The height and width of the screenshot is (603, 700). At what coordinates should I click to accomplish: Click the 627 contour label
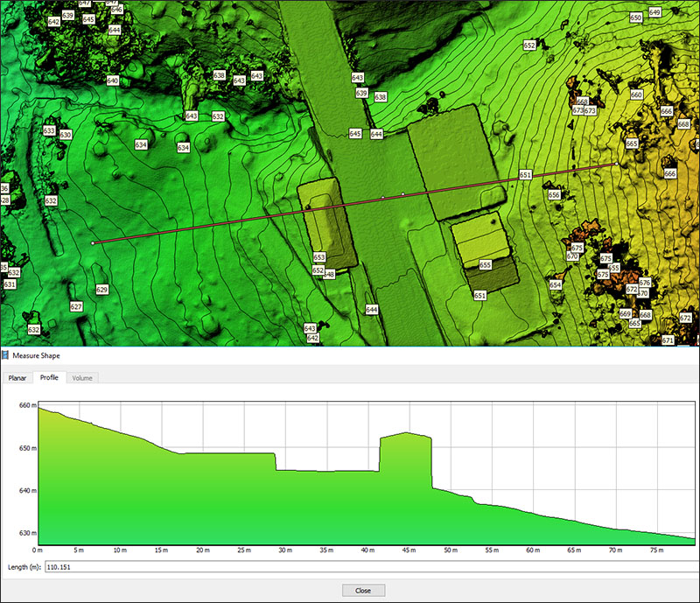(76, 306)
